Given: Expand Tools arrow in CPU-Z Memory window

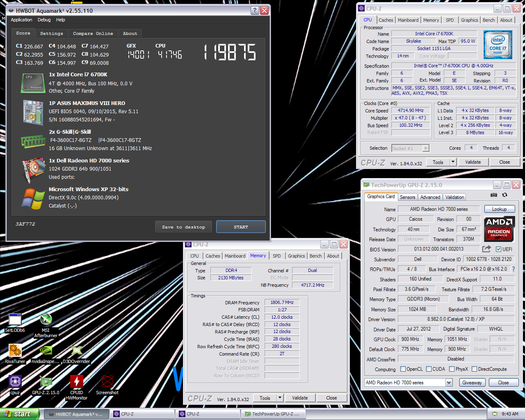Looking at the screenshot, I should click(x=280, y=398).
